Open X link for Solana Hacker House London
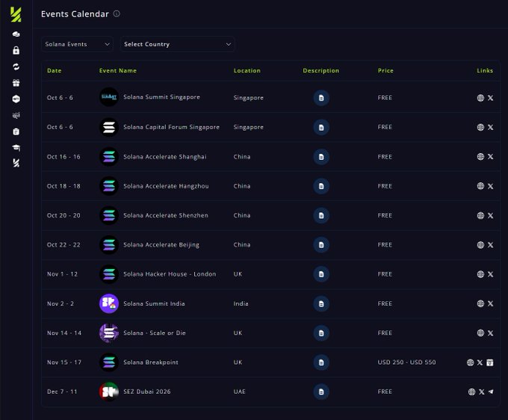508x420 pixels. click(491, 274)
